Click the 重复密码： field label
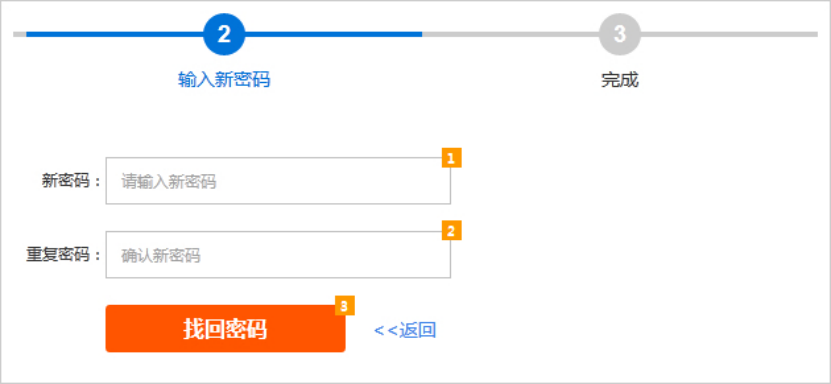 click(x=64, y=255)
